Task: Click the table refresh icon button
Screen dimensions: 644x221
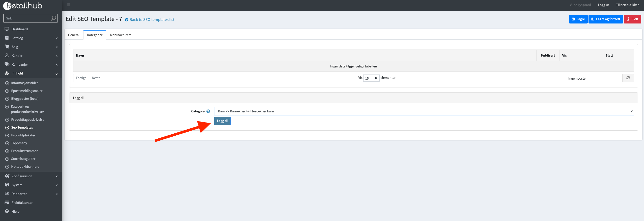Action: 628,78
